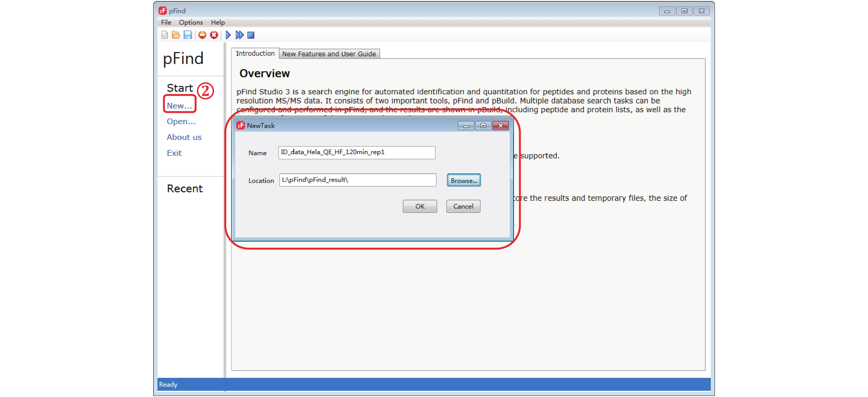Maximize the pFind main window
The width and height of the screenshot is (868, 397).
tap(684, 11)
